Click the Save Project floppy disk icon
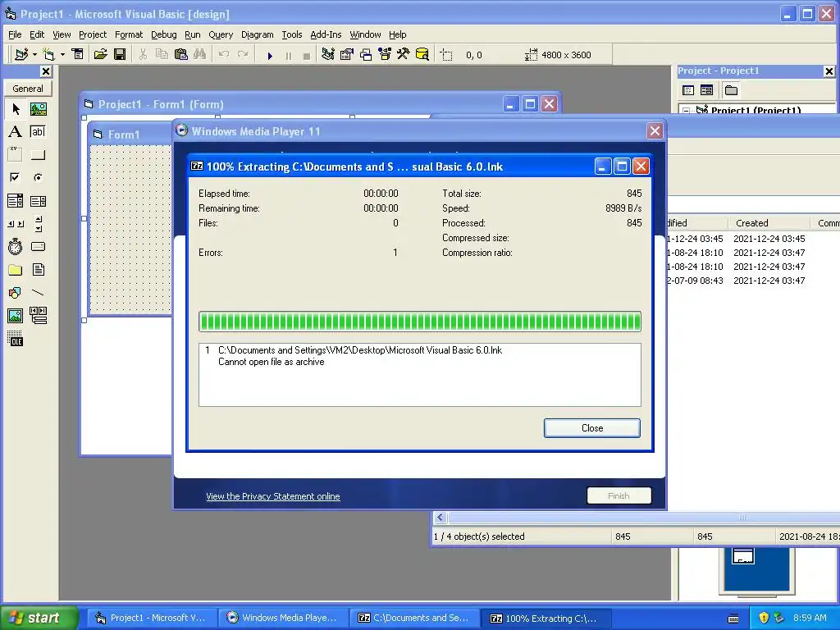The width and height of the screenshot is (840, 630). click(120, 55)
